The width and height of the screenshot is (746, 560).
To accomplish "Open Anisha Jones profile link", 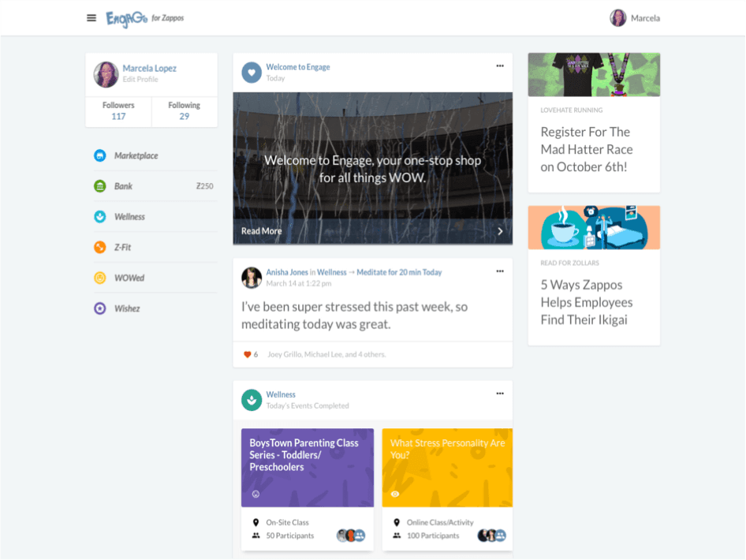I will tap(287, 272).
